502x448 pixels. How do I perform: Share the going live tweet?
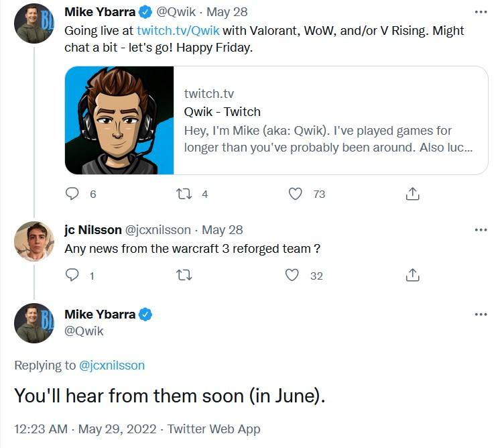point(412,194)
